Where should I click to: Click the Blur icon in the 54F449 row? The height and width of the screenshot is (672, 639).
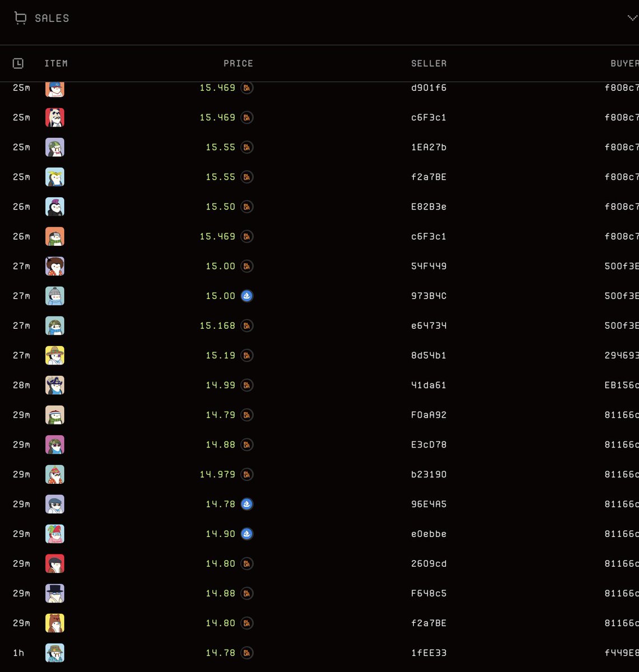[x=247, y=266]
